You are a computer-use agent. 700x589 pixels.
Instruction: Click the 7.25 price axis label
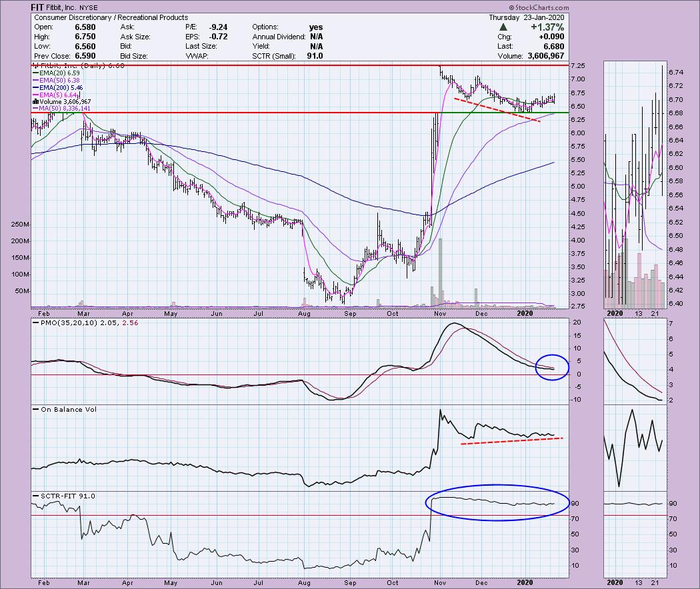click(x=578, y=65)
